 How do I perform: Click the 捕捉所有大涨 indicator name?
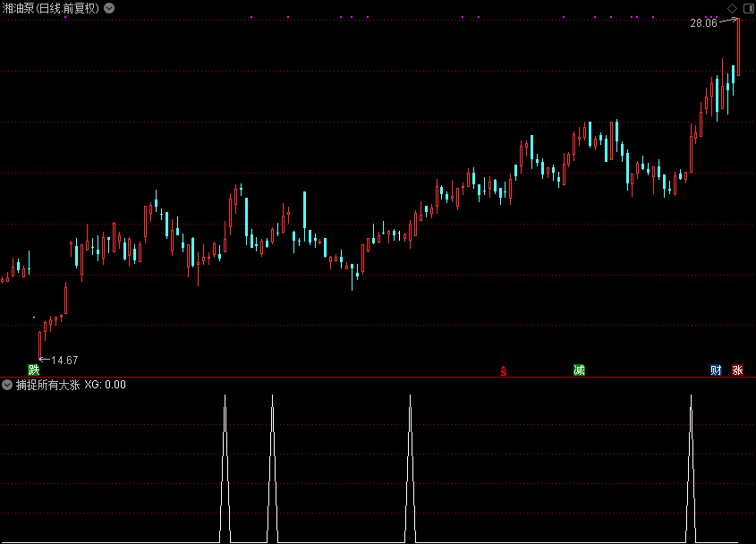47,385
